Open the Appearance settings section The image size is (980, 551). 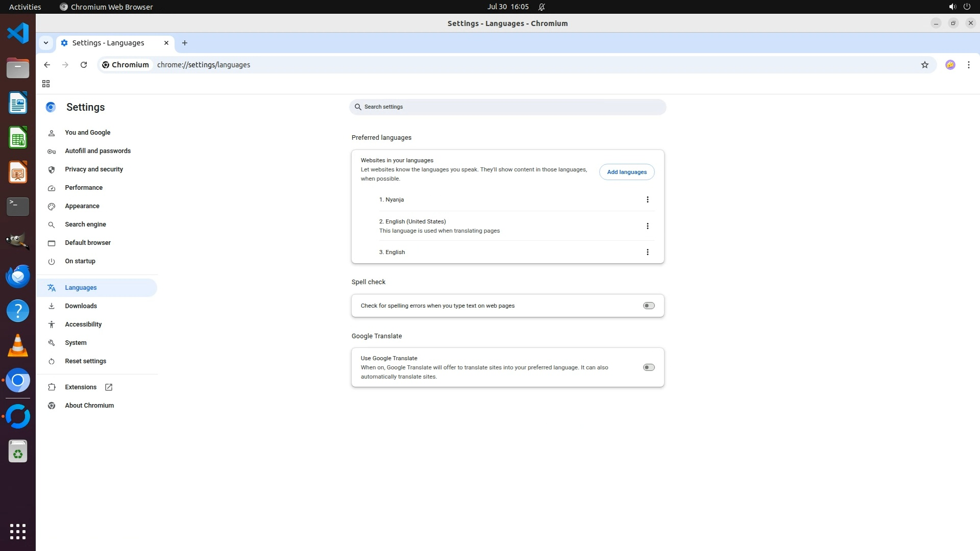pyautogui.click(x=82, y=206)
